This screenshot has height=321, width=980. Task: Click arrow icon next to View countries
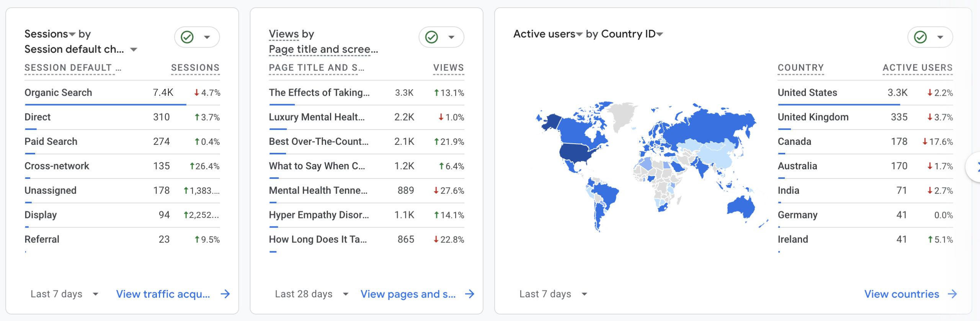(x=952, y=294)
